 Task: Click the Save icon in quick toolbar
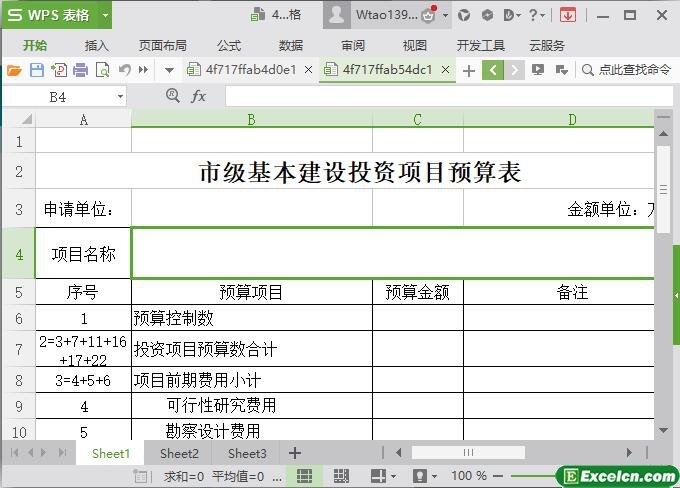37,70
